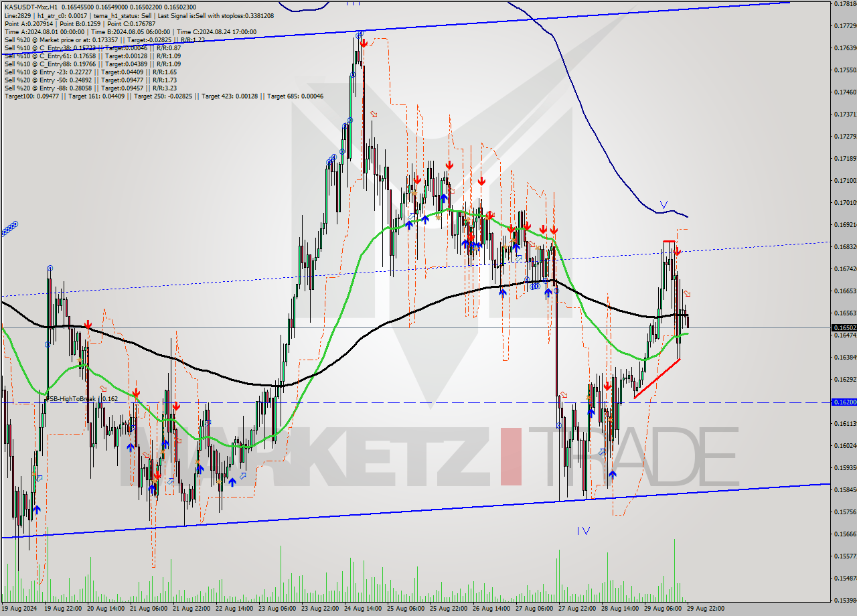Click the 0.17729 price axis label
The height and width of the screenshot is (616, 857).
(845, 26)
